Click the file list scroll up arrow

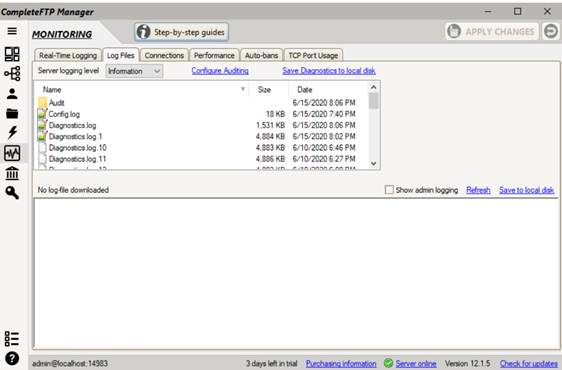click(373, 87)
